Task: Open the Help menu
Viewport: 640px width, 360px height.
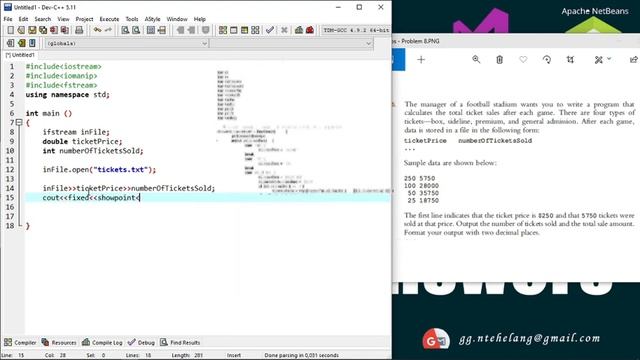Action: (199, 19)
